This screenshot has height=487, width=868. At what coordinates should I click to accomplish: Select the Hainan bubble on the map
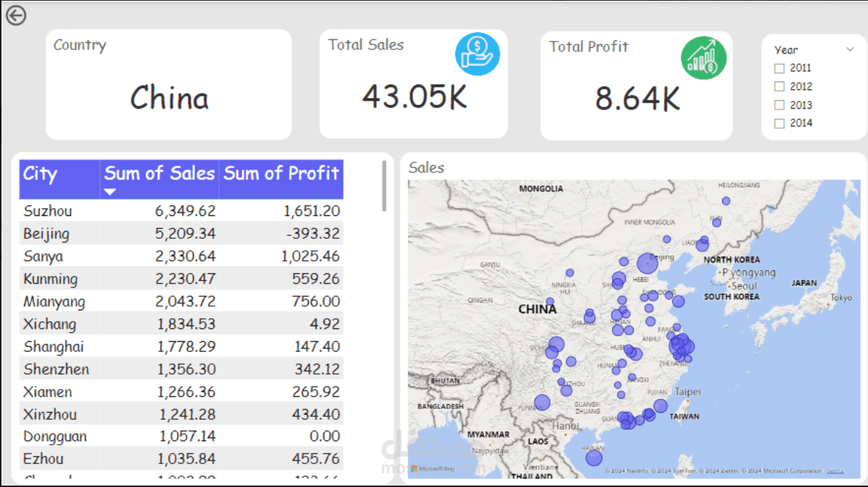click(x=594, y=458)
